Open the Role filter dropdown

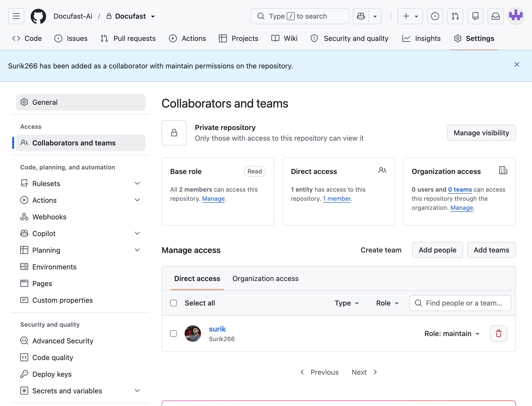387,303
